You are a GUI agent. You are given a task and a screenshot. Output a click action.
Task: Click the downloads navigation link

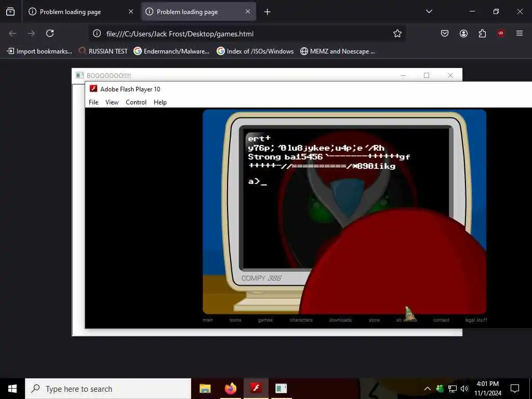point(340,320)
